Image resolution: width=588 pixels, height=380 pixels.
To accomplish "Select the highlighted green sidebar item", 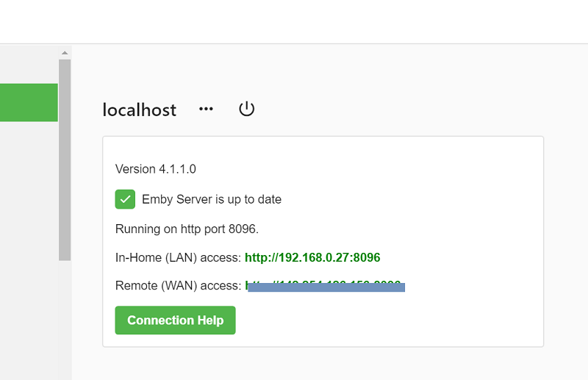I will 29,102.
